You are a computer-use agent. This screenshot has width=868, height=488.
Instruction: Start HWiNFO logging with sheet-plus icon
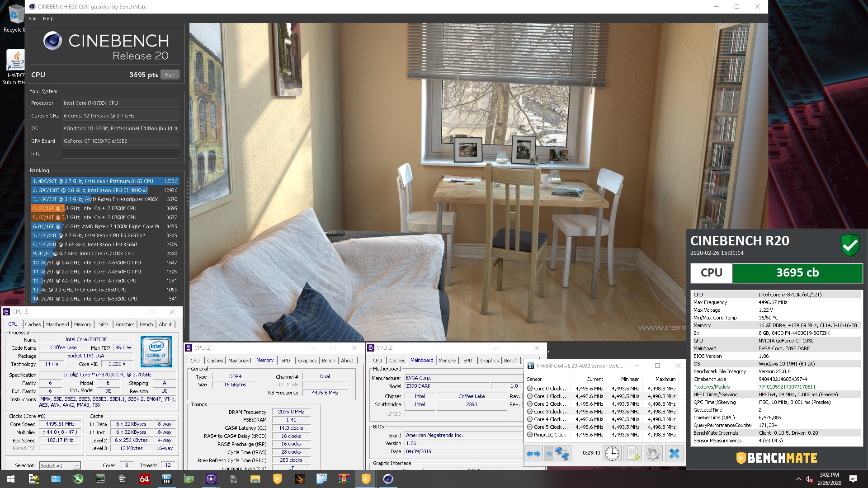(x=633, y=453)
